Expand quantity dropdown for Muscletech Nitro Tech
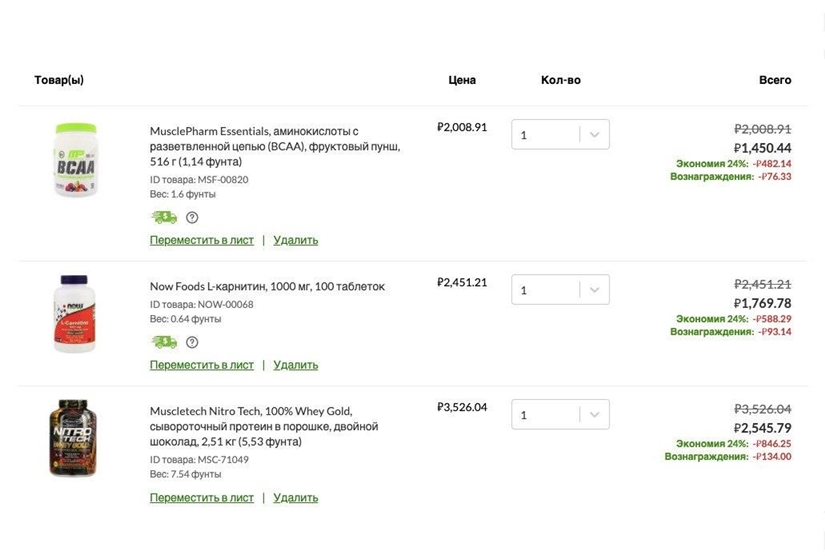Screen dimensions: 825x559 pyautogui.click(x=594, y=414)
